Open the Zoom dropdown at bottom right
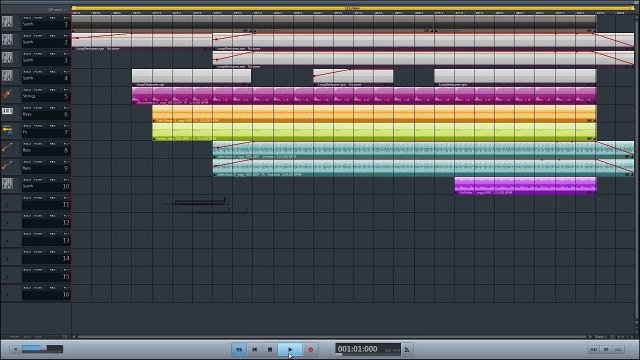This screenshot has height=360, width=640. [x=600, y=337]
